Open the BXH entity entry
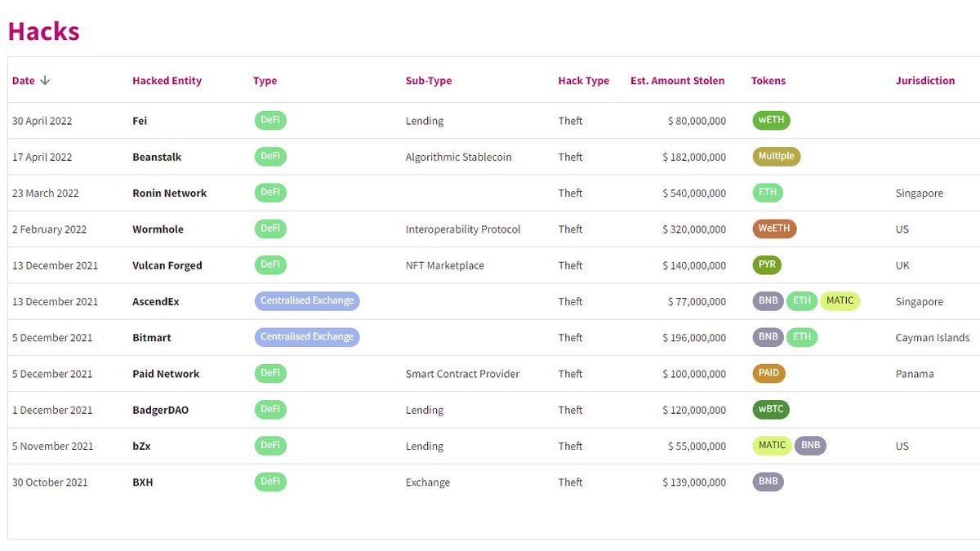The image size is (980, 551). (x=143, y=482)
